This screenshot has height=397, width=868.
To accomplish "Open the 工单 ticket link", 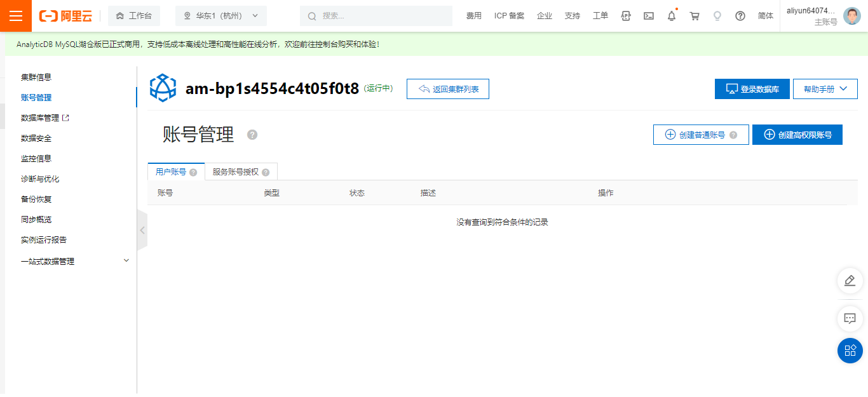I will (600, 16).
